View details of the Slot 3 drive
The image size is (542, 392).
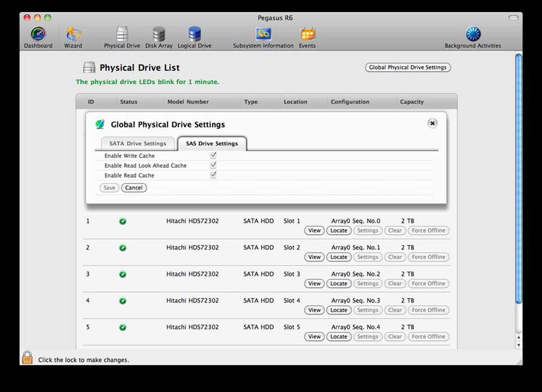pos(314,284)
